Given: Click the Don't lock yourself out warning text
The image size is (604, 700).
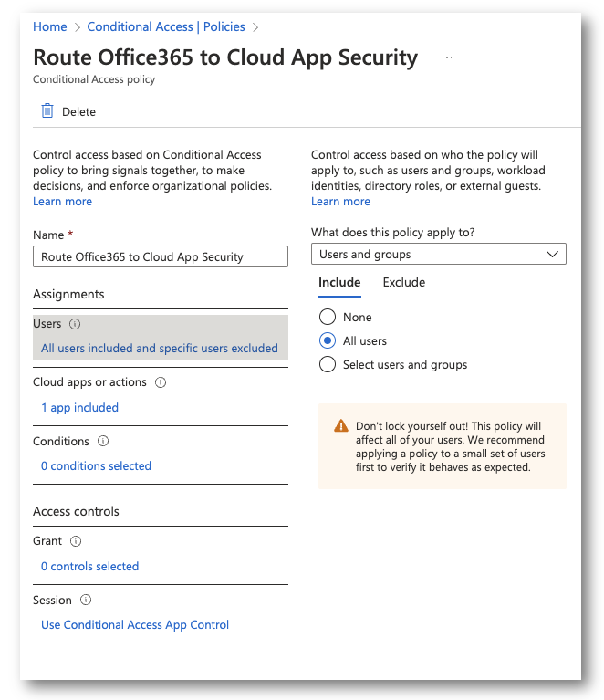Looking at the screenshot, I should (450, 446).
